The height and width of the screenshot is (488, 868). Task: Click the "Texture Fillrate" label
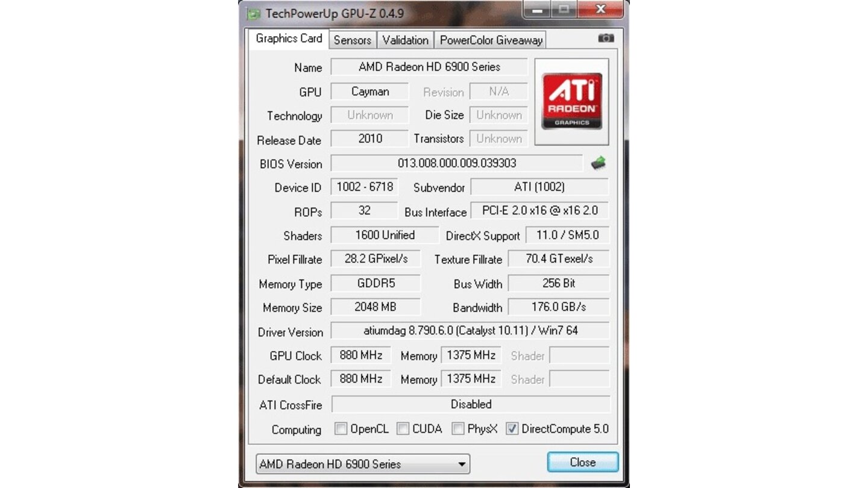pos(468,260)
